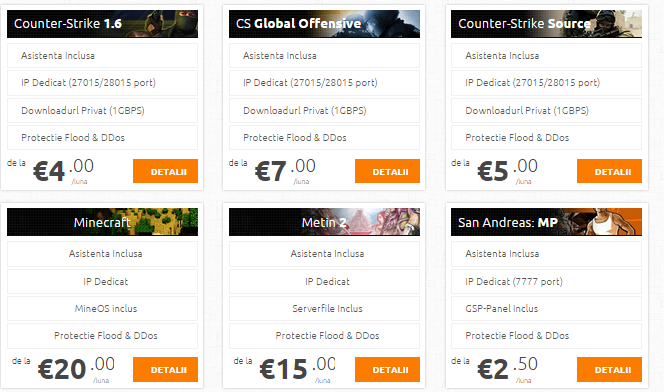Open DETALII for San Andreas: MP
This screenshot has width=664, height=392.
609,369
